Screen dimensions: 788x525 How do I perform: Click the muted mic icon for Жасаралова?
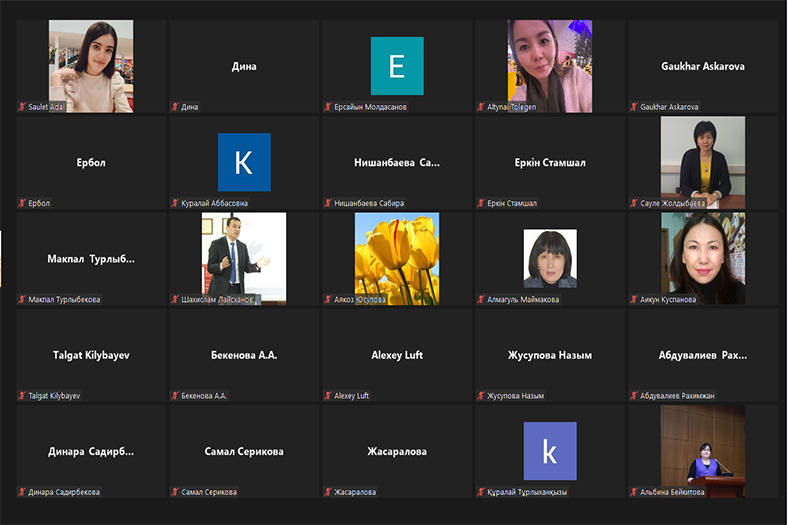(328, 492)
